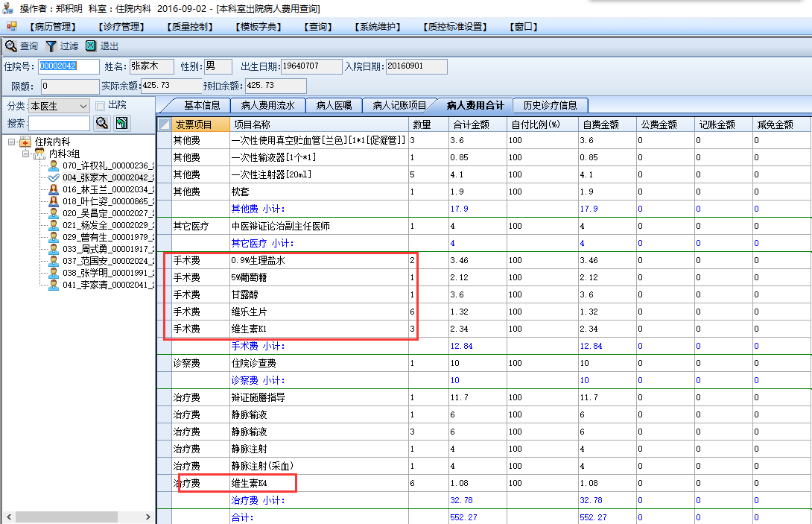This screenshot has height=524, width=812.
Task: Open the 质控标准设置 menu
Action: [x=455, y=26]
